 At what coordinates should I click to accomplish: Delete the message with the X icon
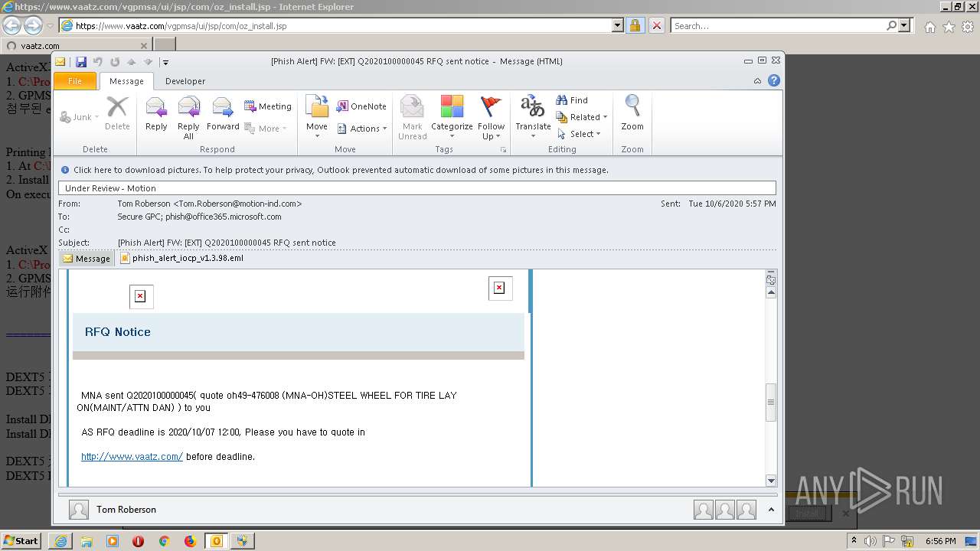[x=117, y=115]
